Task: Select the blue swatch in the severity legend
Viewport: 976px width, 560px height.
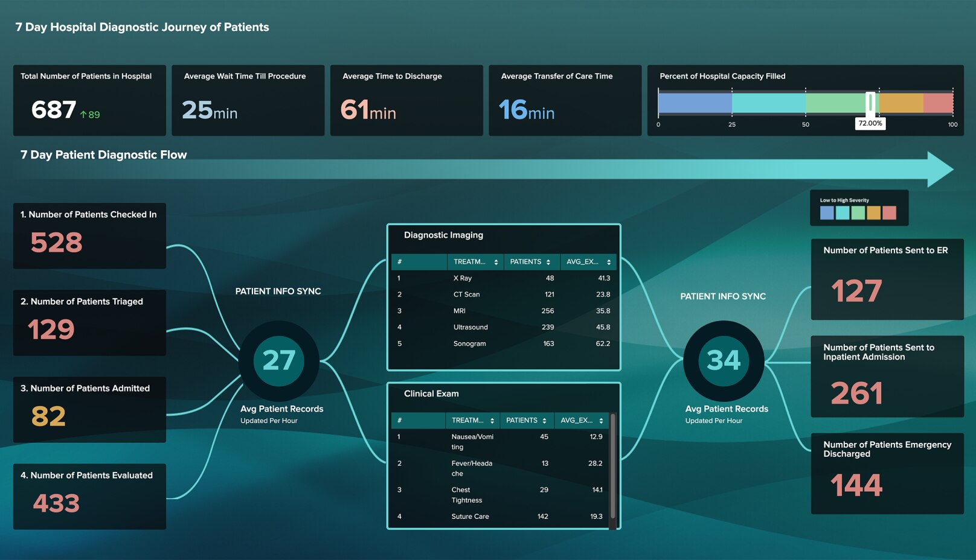Action: pos(827,212)
